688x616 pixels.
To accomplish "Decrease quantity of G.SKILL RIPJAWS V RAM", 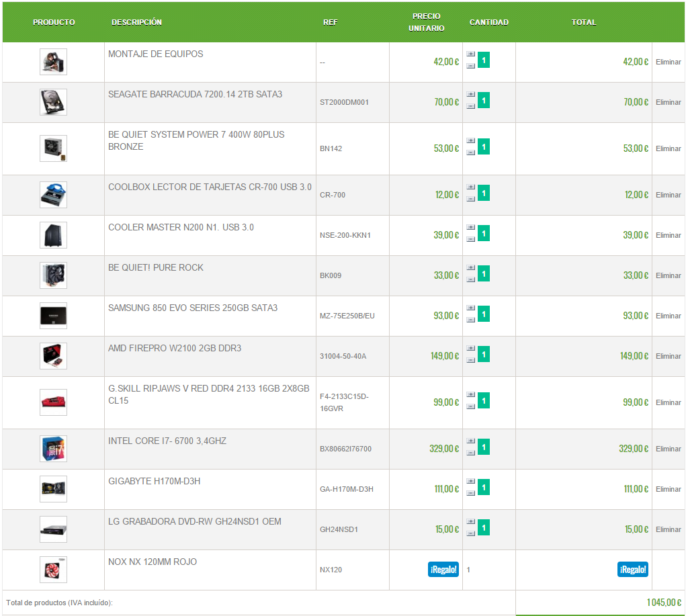I will [x=470, y=406].
